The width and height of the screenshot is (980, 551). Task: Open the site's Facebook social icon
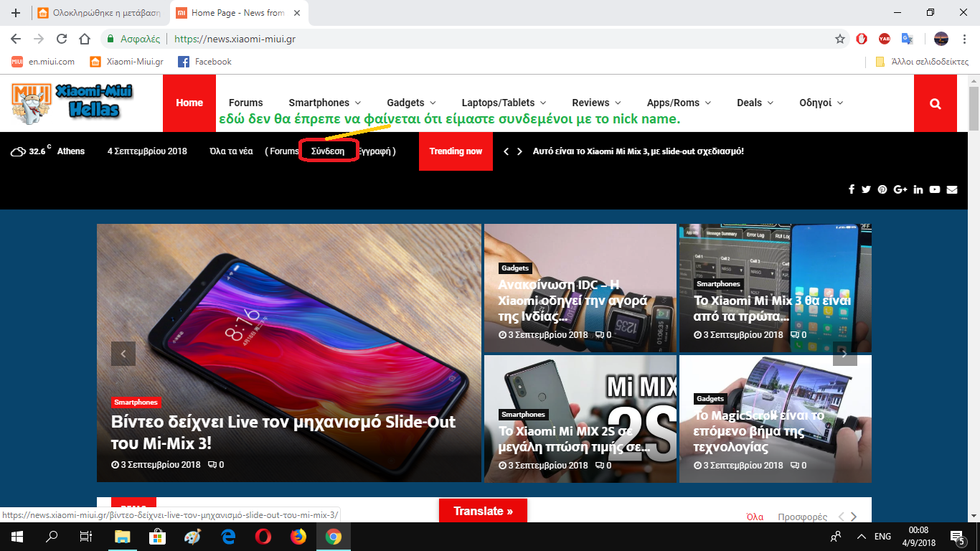(x=852, y=189)
